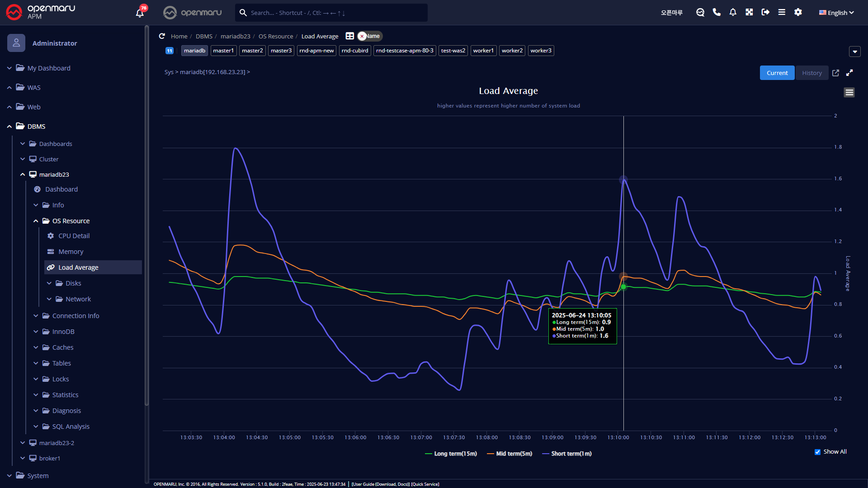The width and height of the screenshot is (868, 488).
Task: Click the grid layout icon near breadcrumb
Action: tap(349, 36)
